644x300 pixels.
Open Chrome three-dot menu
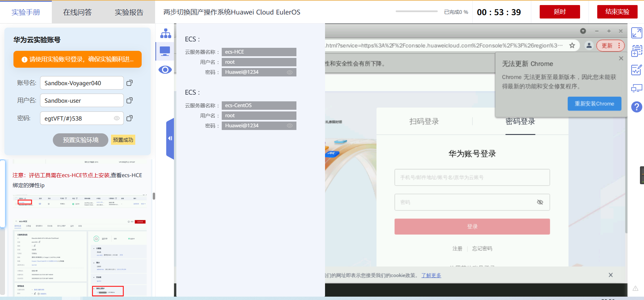click(x=619, y=45)
